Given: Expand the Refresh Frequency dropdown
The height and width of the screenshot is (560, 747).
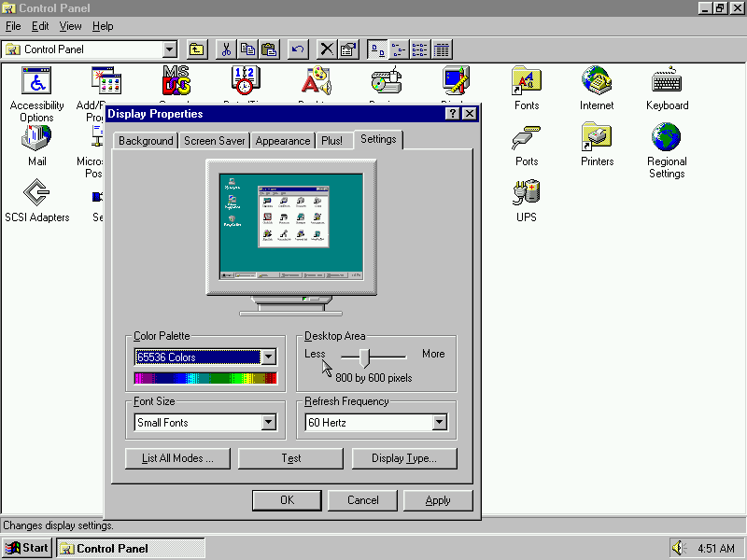Looking at the screenshot, I should point(440,423).
